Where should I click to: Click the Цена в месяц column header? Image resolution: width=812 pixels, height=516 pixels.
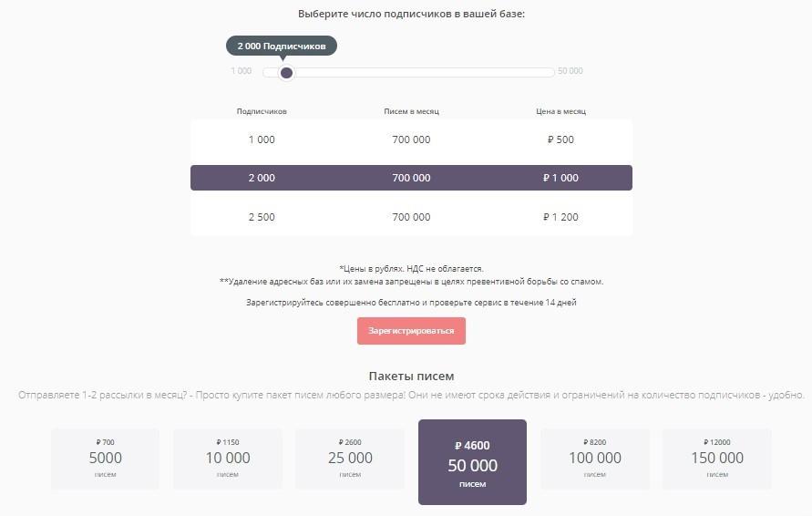560,111
